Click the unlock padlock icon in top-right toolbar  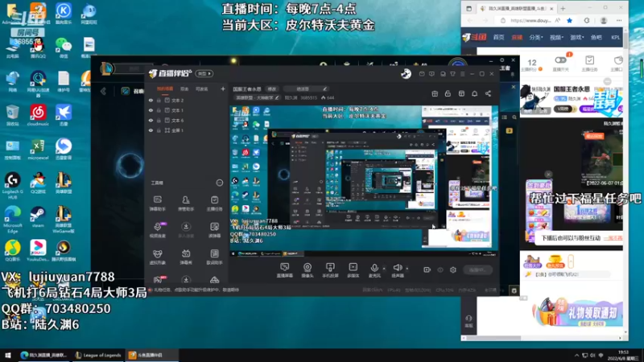(x=448, y=93)
